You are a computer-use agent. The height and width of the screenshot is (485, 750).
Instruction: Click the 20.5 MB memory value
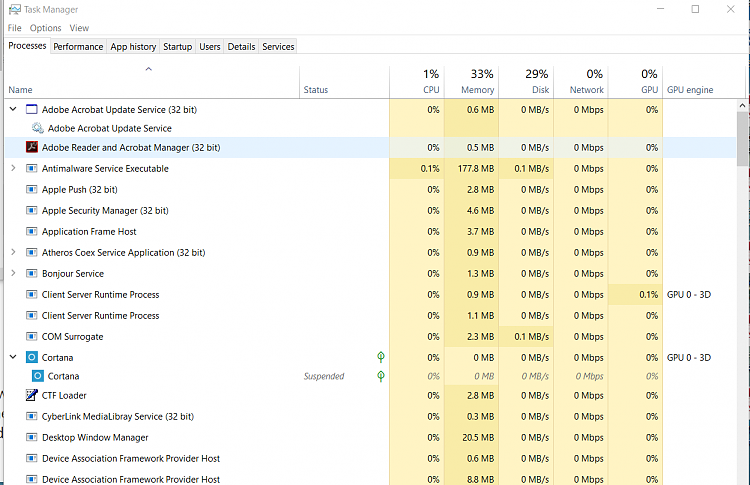click(478, 437)
